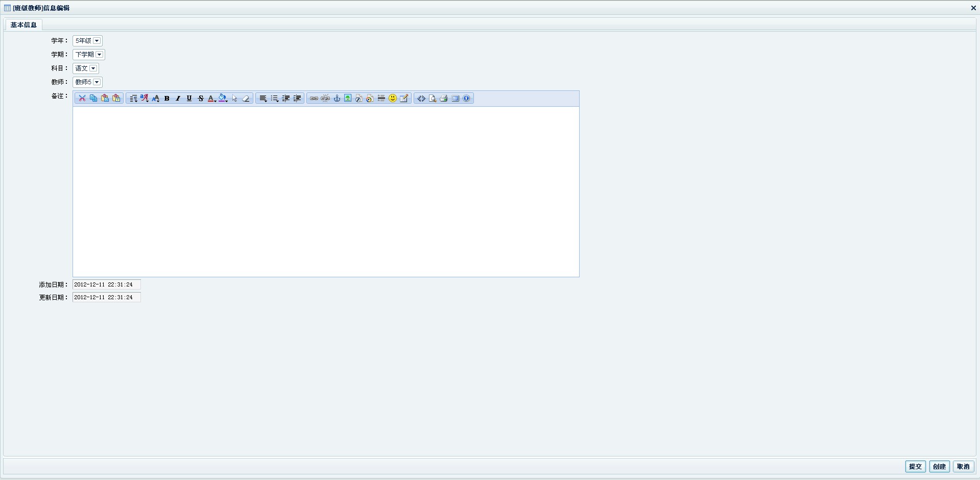This screenshot has height=480, width=980.
Task: Click the Preview icon in editor toolbar
Action: 433,98
